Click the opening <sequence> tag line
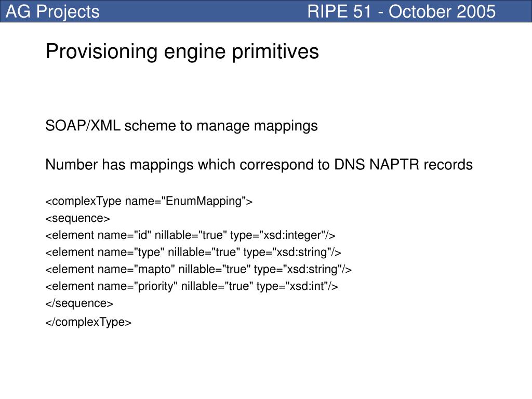The height and width of the screenshot is (399, 532). [x=78, y=218]
